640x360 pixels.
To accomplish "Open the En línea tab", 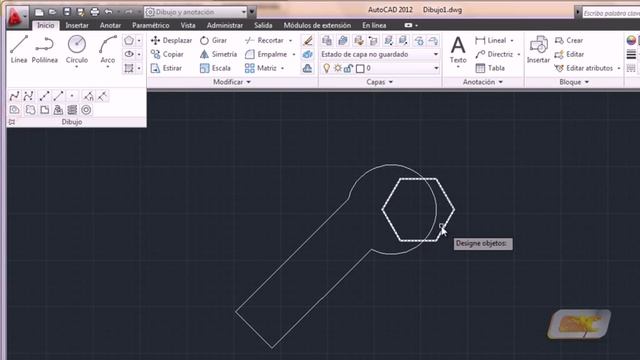I will point(374,25).
